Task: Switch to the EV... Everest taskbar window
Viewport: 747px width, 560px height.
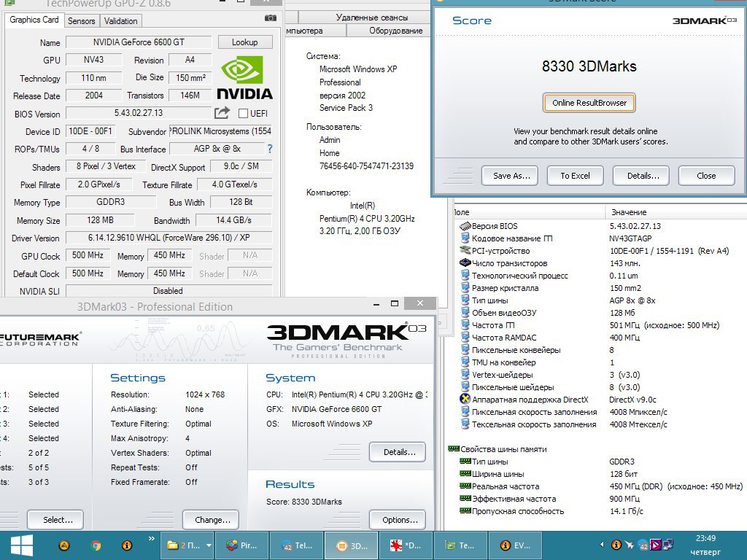Action: point(516,545)
